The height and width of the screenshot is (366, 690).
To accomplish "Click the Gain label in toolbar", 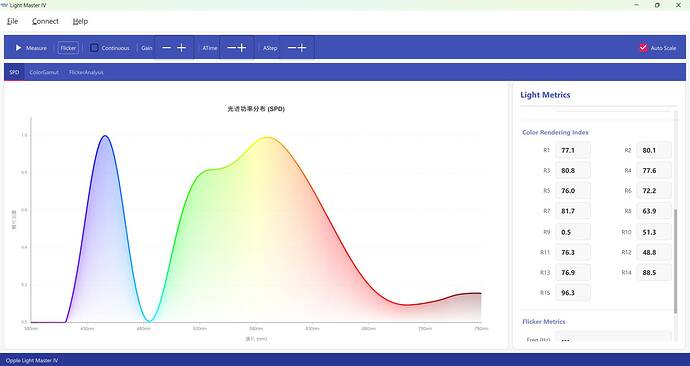I will [147, 48].
